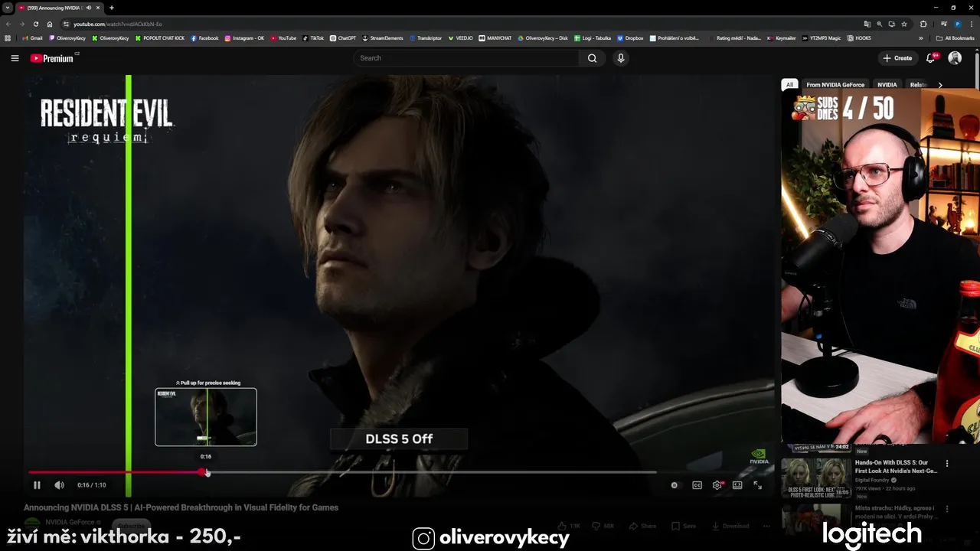Open POPOUT CHAT KICK bookmark
980x551 pixels.
click(x=160, y=37)
